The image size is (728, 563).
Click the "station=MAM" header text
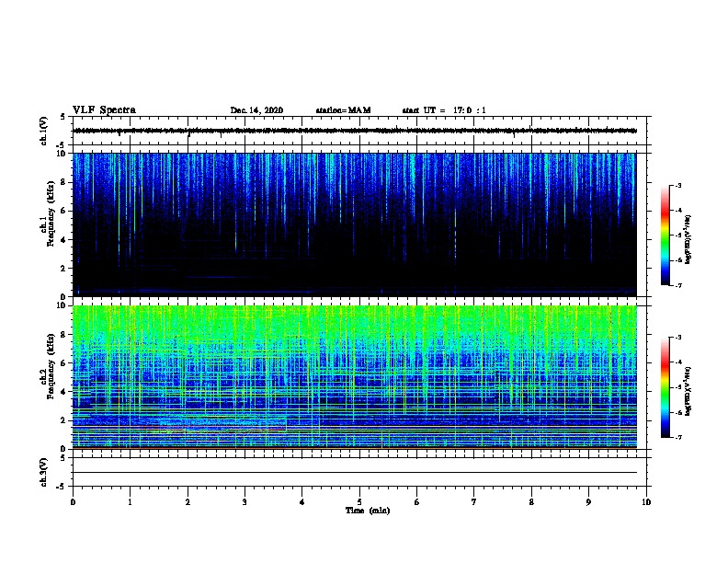tap(343, 110)
